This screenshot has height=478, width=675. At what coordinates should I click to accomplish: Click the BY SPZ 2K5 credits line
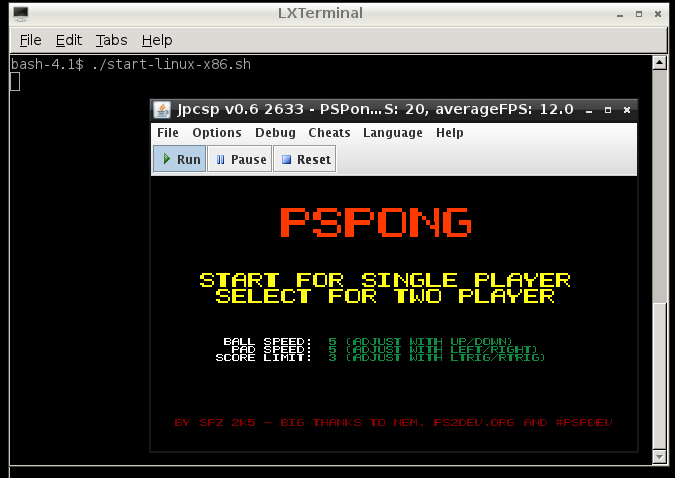[393, 422]
